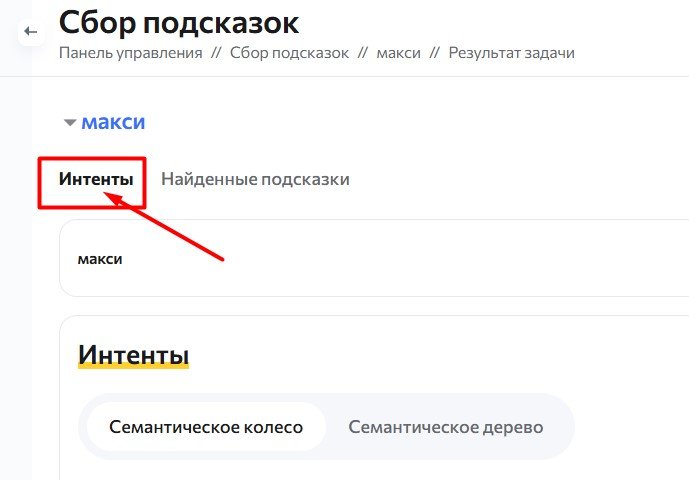Image resolution: width=689 pixels, height=480 pixels.
Task: Select the yellow-underlined Интенты heading
Action: pos(133,354)
